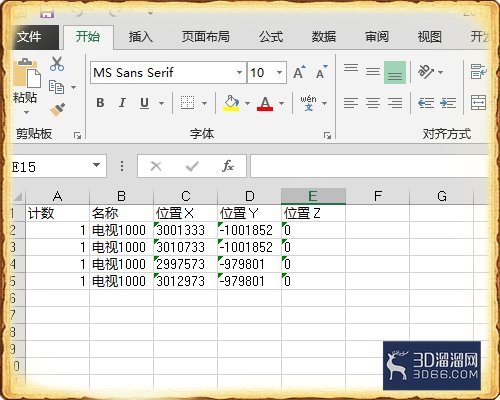Switch to the 数据 Data tab

point(324,37)
